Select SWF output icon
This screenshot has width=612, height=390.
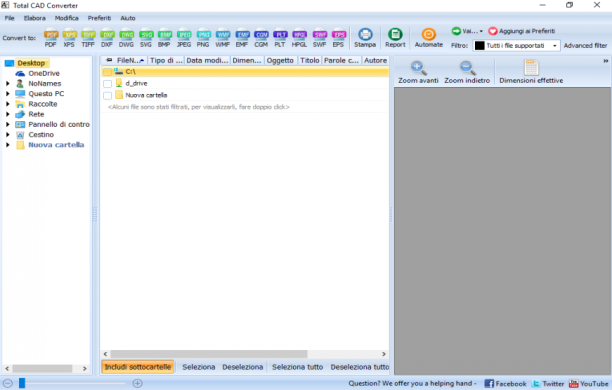(x=319, y=38)
